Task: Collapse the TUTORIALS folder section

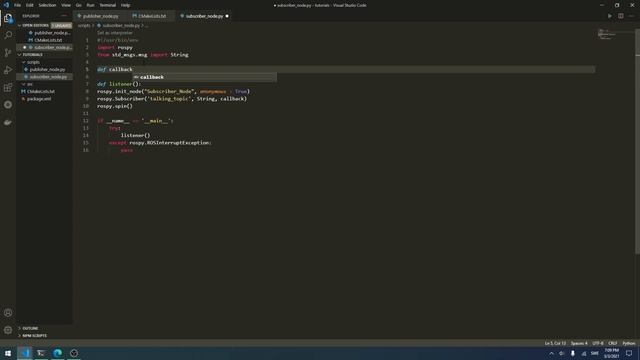Action: (x=31, y=55)
